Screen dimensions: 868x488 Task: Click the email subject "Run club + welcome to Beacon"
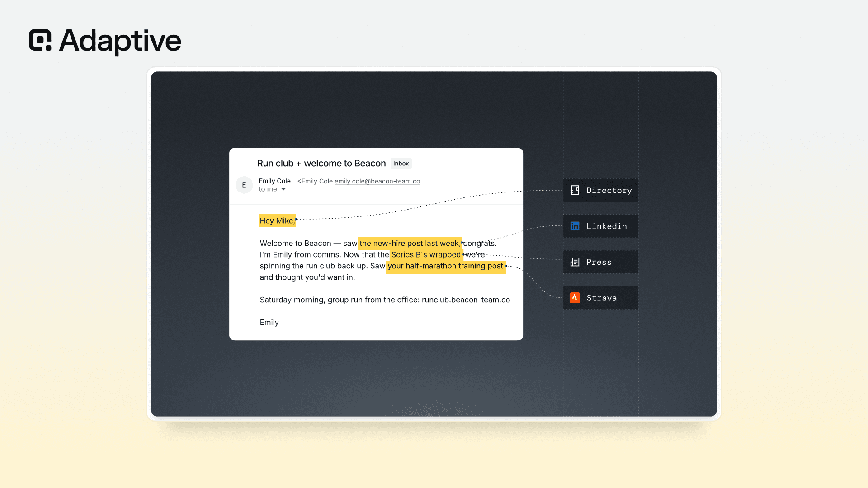[x=321, y=163]
